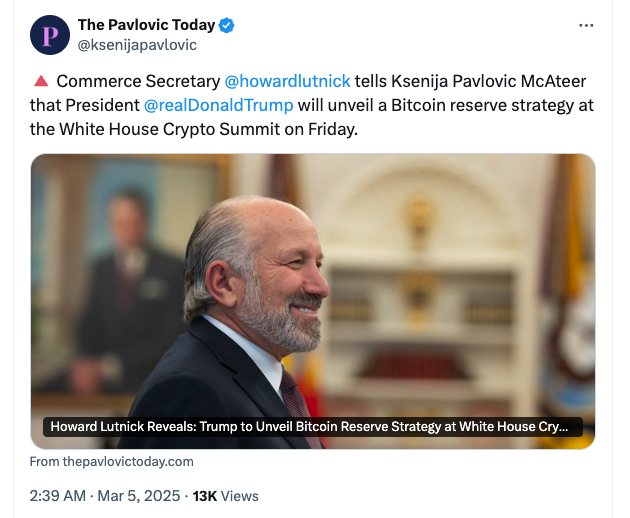Viewport: 630px width, 518px height.
Task: Click The Pavlovic Today "P" avatar
Action: point(50,35)
